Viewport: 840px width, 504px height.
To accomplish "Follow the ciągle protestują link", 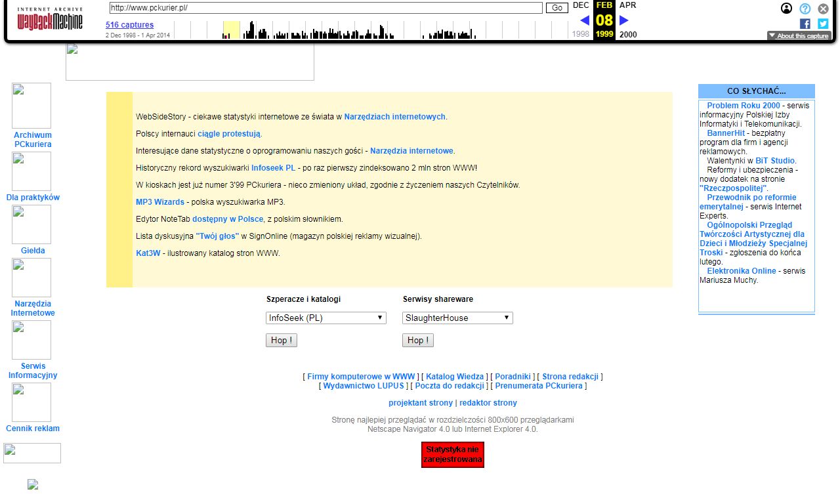I will click(x=229, y=134).
